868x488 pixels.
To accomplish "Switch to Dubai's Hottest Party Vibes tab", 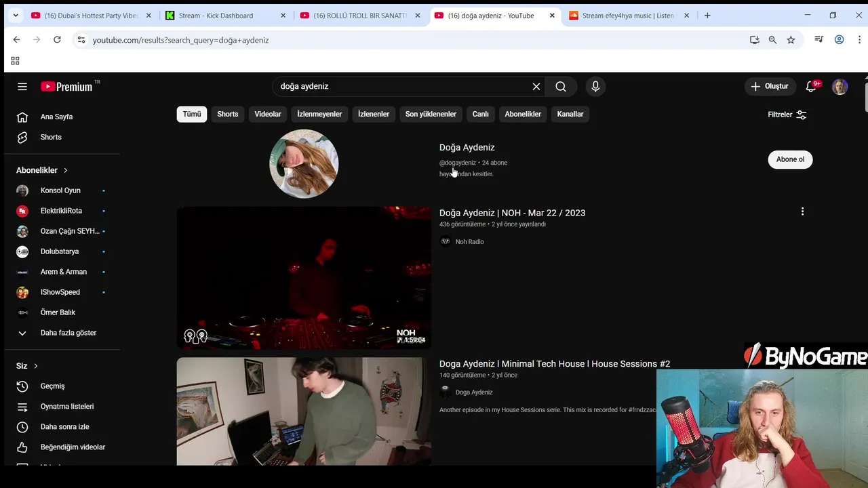I will [x=92, y=16].
